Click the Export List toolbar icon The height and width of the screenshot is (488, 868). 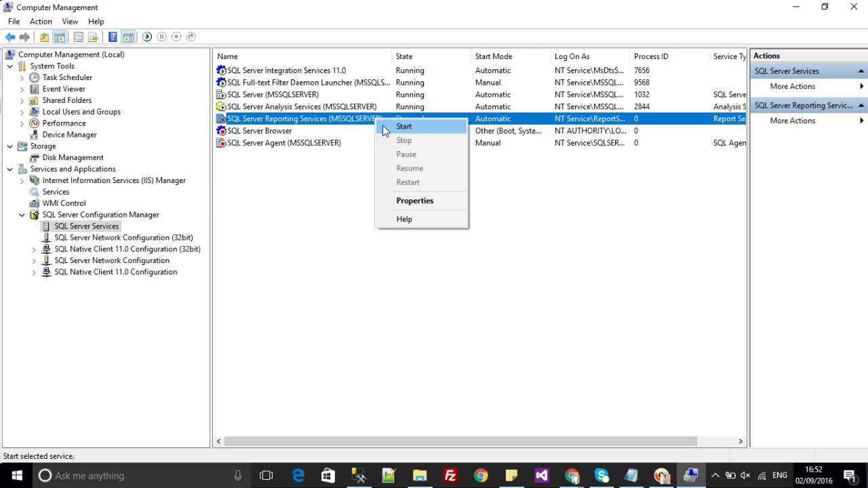pyautogui.click(x=93, y=37)
